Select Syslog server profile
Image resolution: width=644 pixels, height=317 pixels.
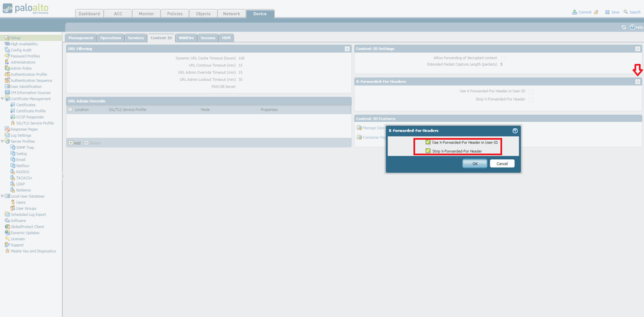click(x=21, y=153)
